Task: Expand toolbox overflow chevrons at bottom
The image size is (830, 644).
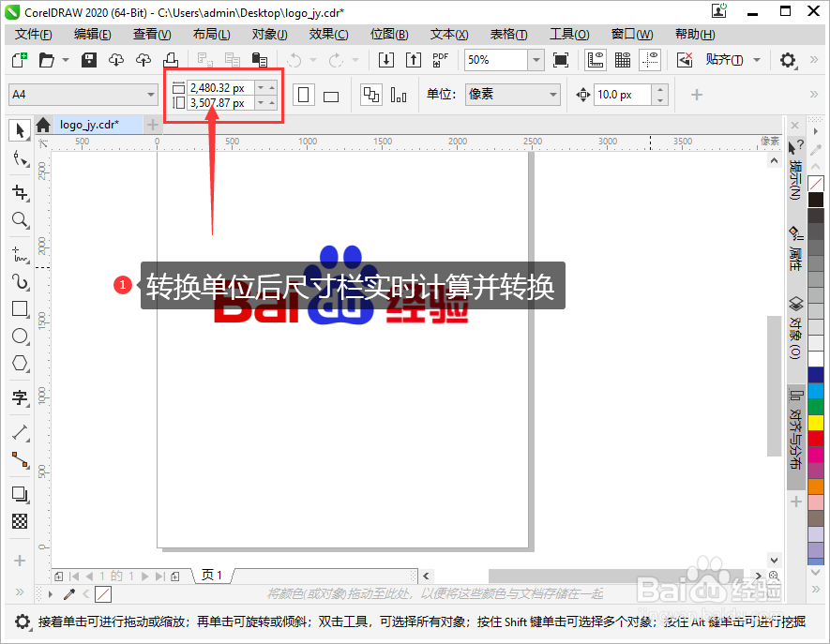Action: pyautogui.click(x=20, y=592)
